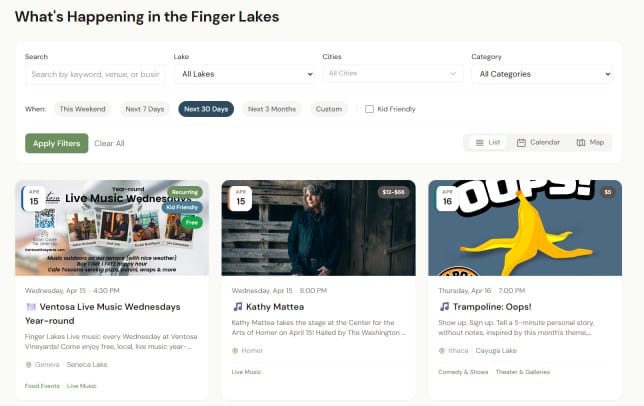The height and width of the screenshot is (406, 644).
Task: Switch to Map view icon
Action: pyautogui.click(x=581, y=143)
